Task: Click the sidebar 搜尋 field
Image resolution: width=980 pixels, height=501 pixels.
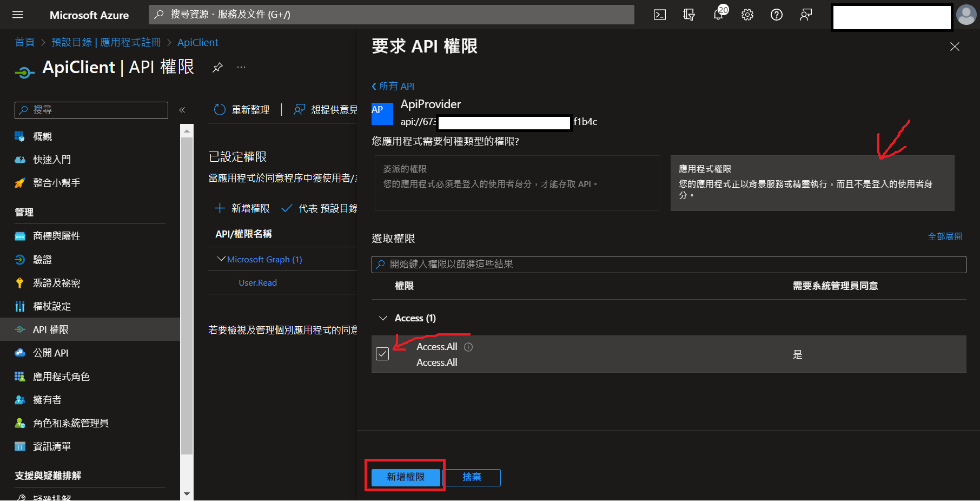Action: pos(91,110)
